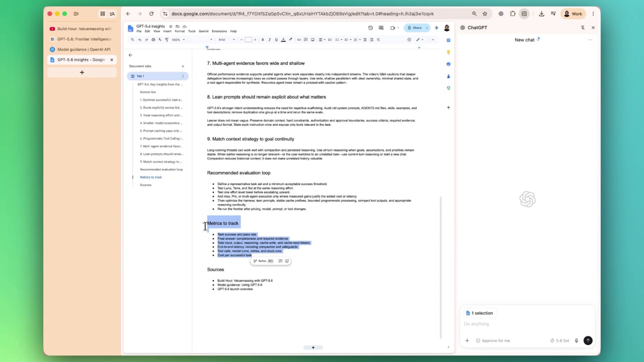Click the pin icon in ChatGPT panel header
This screenshot has height=362, width=644.
(x=583, y=28)
